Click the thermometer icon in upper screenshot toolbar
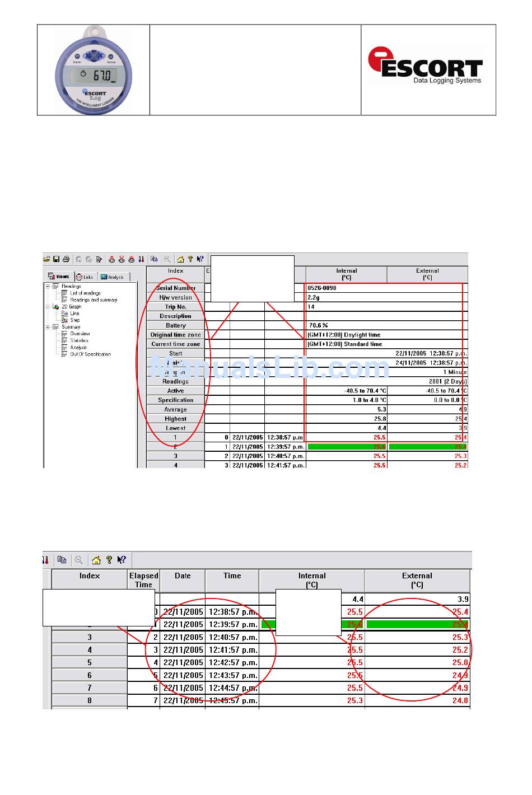532x795 pixels. 141,259
